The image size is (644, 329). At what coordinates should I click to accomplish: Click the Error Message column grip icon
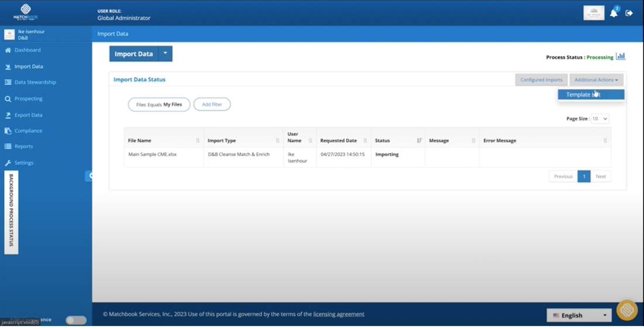point(605,140)
